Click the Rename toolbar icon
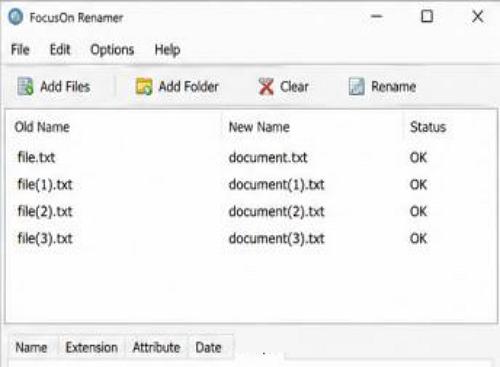The height and width of the screenshot is (367, 500). point(357,87)
